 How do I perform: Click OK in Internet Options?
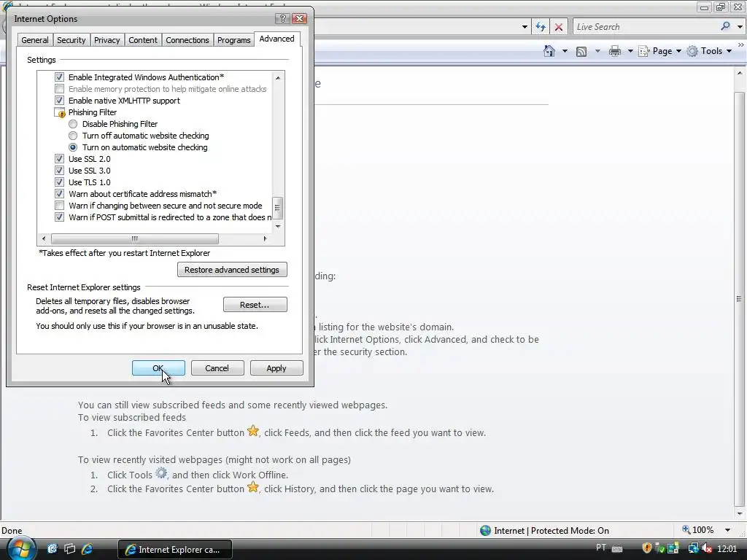(x=158, y=368)
